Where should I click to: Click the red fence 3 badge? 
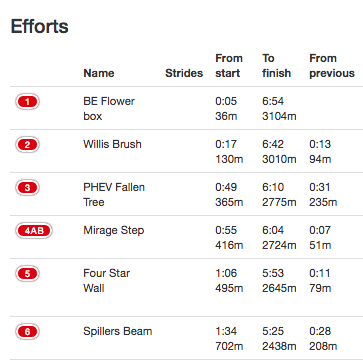pos(27,188)
